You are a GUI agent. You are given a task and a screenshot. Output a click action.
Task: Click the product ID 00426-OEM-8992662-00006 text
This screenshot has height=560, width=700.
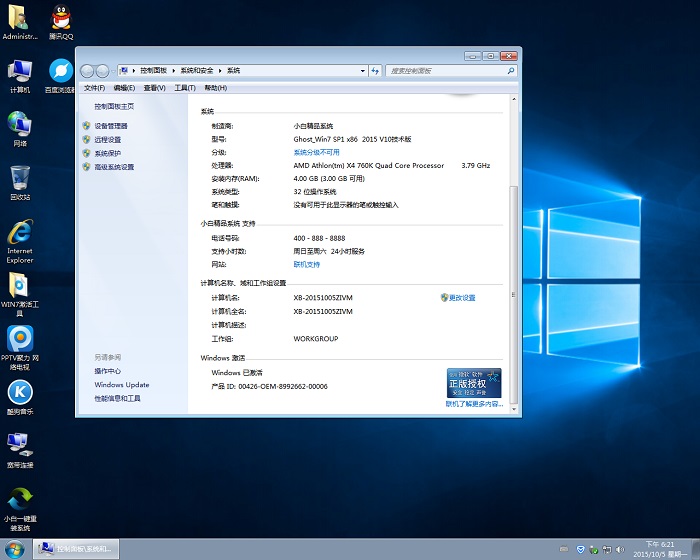[x=283, y=386]
